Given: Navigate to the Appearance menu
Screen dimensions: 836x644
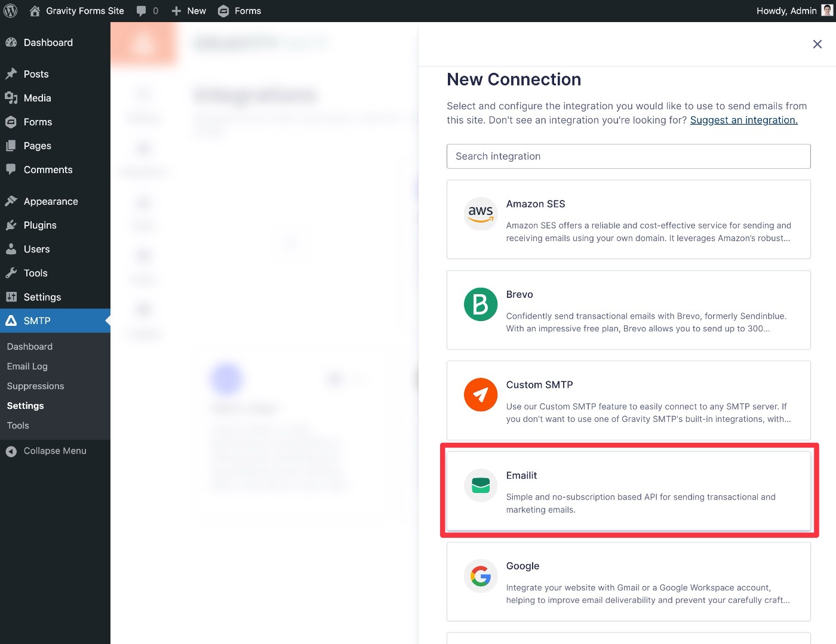Looking at the screenshot, I should point(51,201).
